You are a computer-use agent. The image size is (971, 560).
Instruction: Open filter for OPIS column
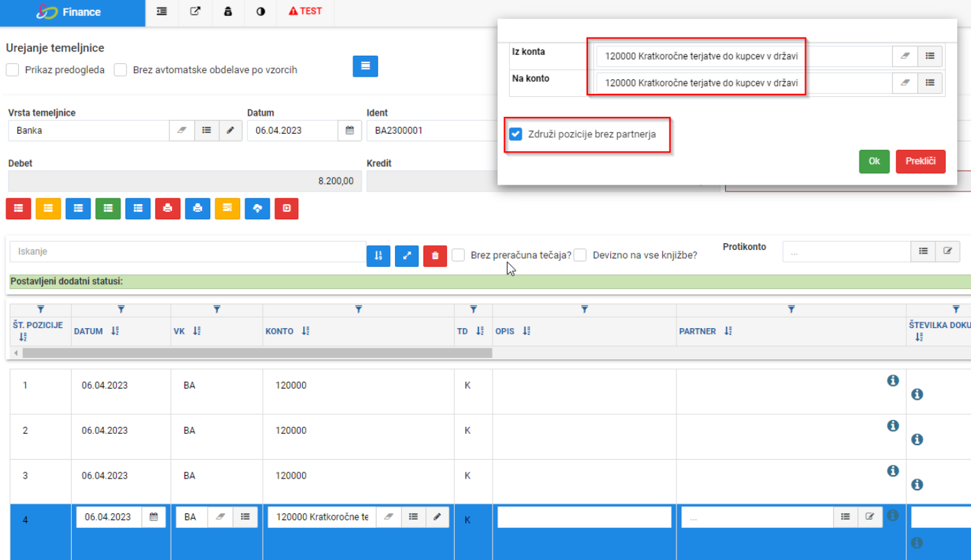point(584,309)
